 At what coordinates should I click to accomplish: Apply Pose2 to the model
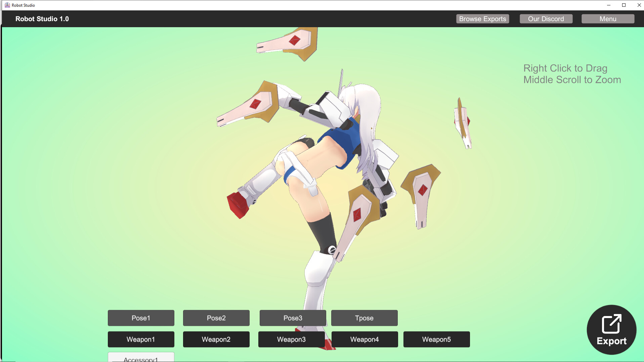pyautogui.click(x=216, y=318)
